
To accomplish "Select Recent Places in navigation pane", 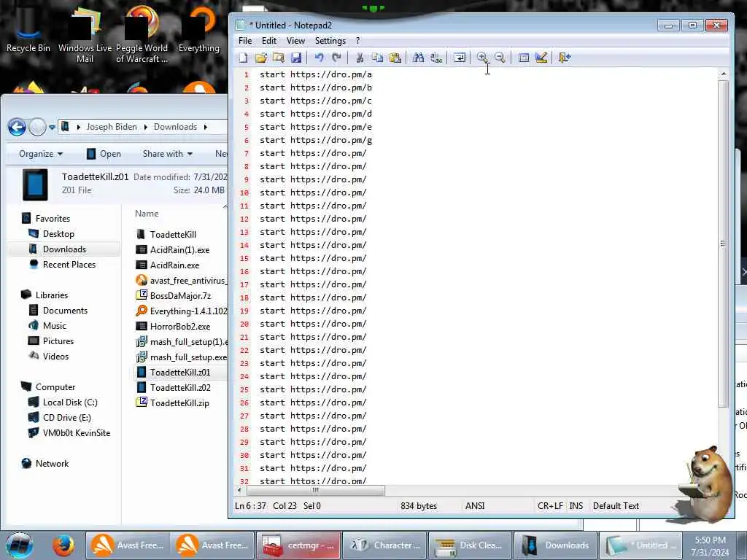I will [x=62, y=264].
